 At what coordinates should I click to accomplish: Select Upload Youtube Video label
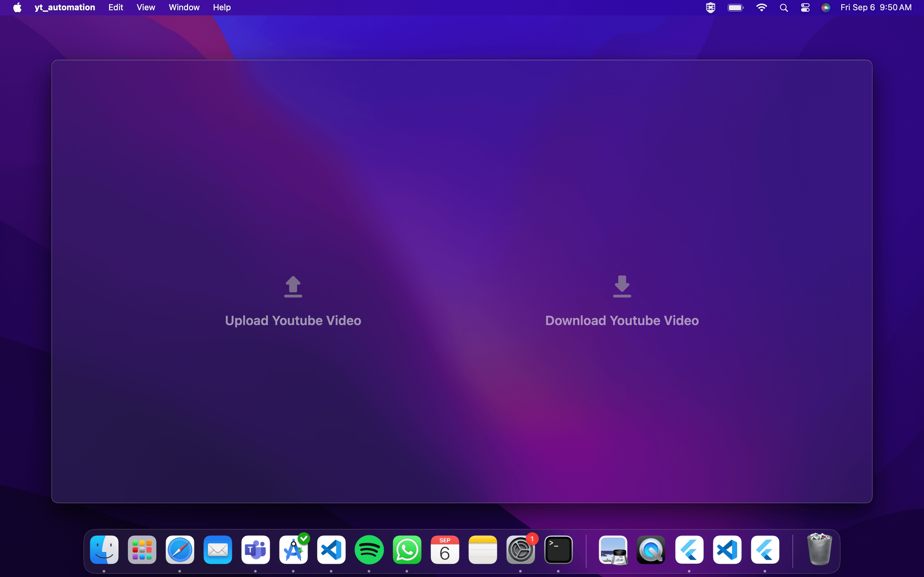(293, 321)
